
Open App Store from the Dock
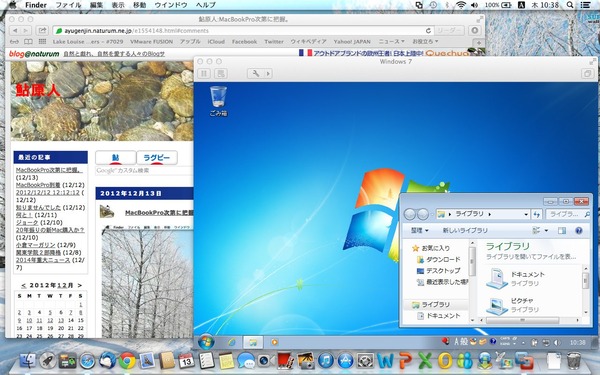coord(345,360)
